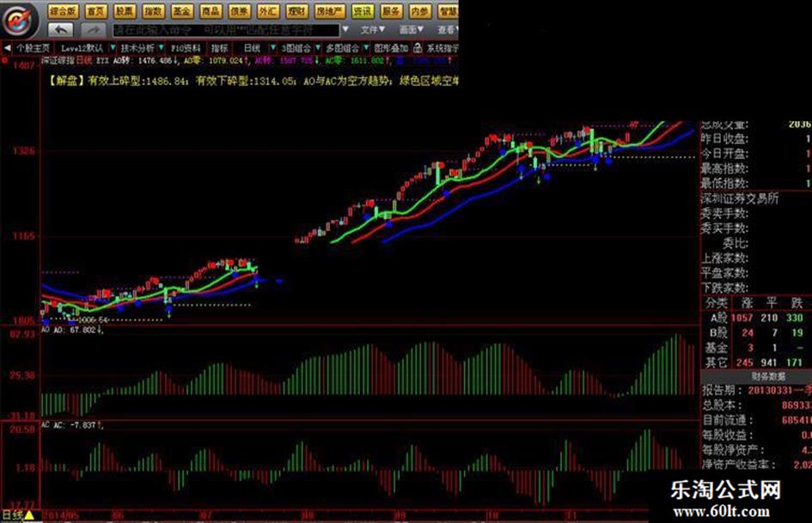Click the 系统指示 button
The image size is (812, 523).
click(x=443, y=48)
